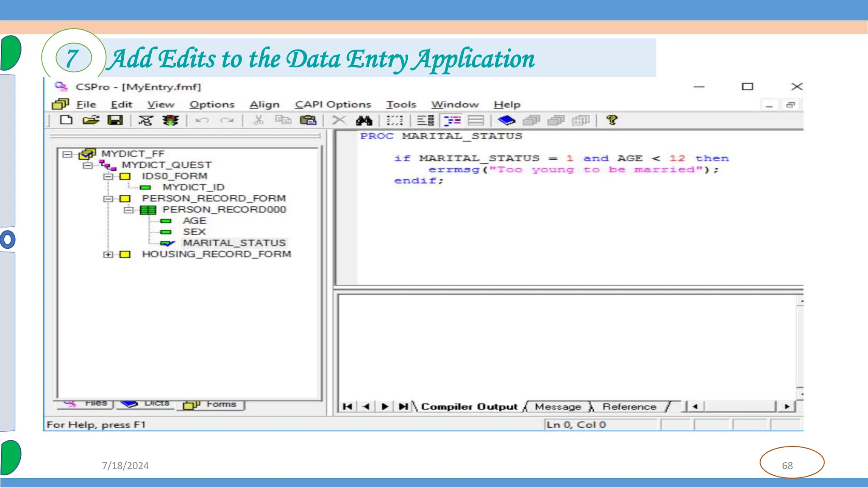This screenshot has width=868, height=488.
Task: Click the Undo arrow icon
Action: point(202,120)
